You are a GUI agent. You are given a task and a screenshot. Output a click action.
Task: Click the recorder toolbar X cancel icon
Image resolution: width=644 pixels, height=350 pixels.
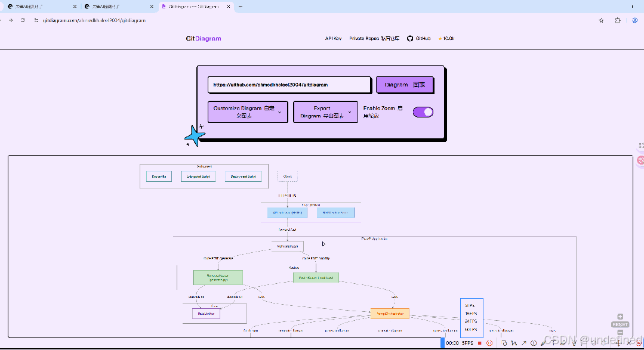pyautogui.click(x=628, y=343)
